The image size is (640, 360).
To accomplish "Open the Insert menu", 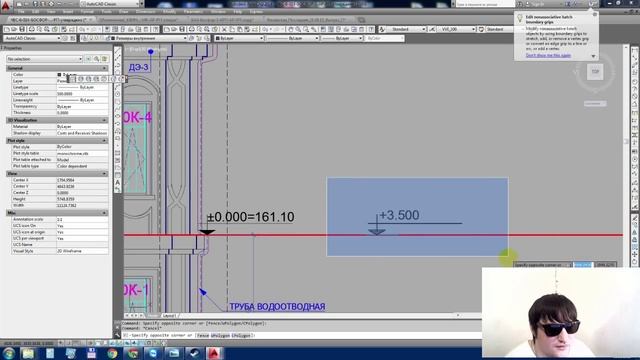I will pyautogui.click(x=68, y=12).
